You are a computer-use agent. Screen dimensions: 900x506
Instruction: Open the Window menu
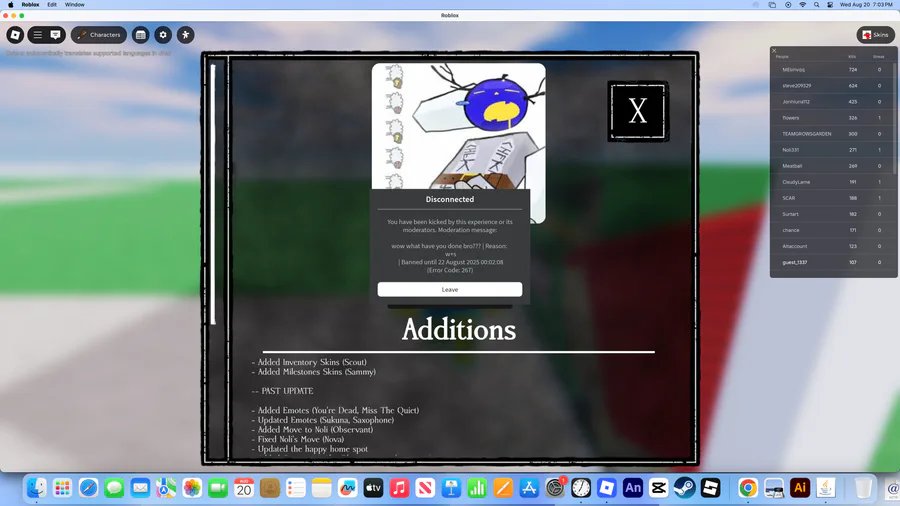click(x=75, y=5)
